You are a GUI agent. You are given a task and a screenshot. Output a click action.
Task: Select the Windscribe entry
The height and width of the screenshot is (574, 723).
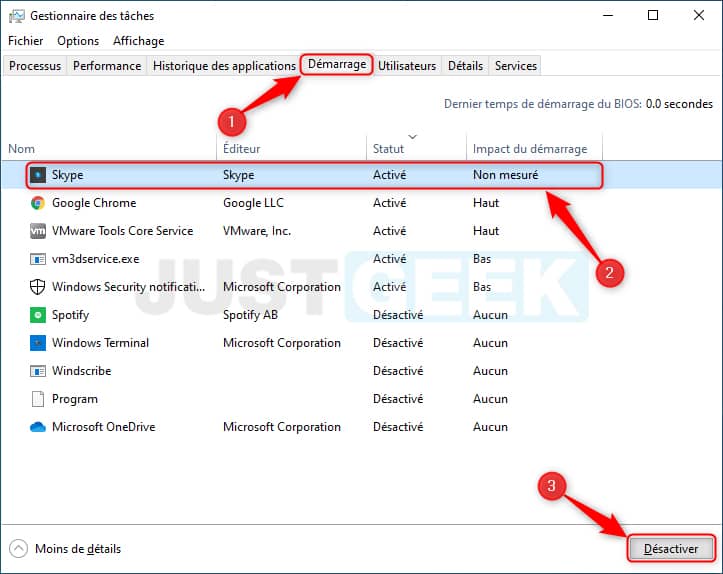(82, 371)
